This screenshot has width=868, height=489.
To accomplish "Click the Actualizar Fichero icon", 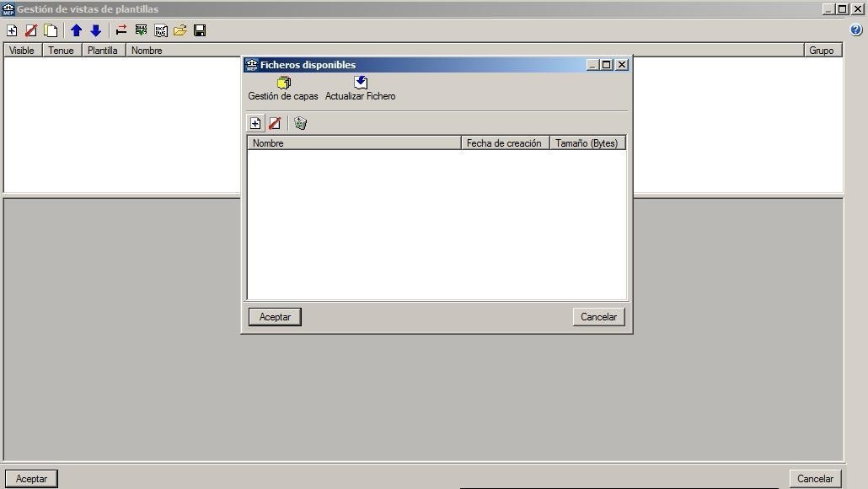I will click(x=361, y=83).
